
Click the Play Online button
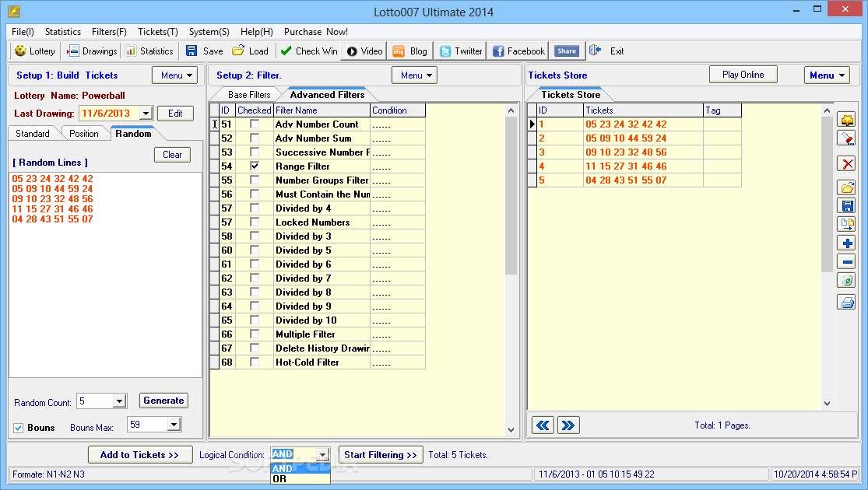(x=743, y=75)
